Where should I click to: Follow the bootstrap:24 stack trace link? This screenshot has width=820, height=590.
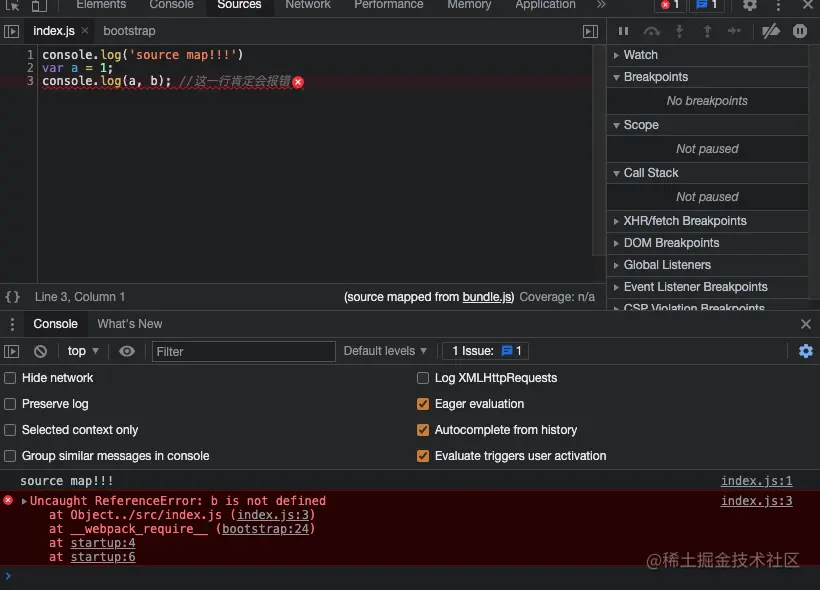point(266,529)
